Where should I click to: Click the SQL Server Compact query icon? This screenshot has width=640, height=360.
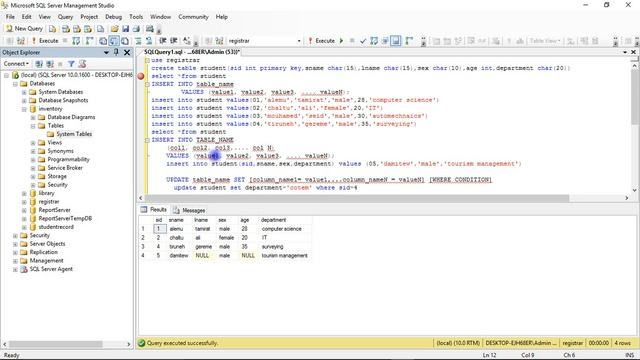tap(100, 29)
